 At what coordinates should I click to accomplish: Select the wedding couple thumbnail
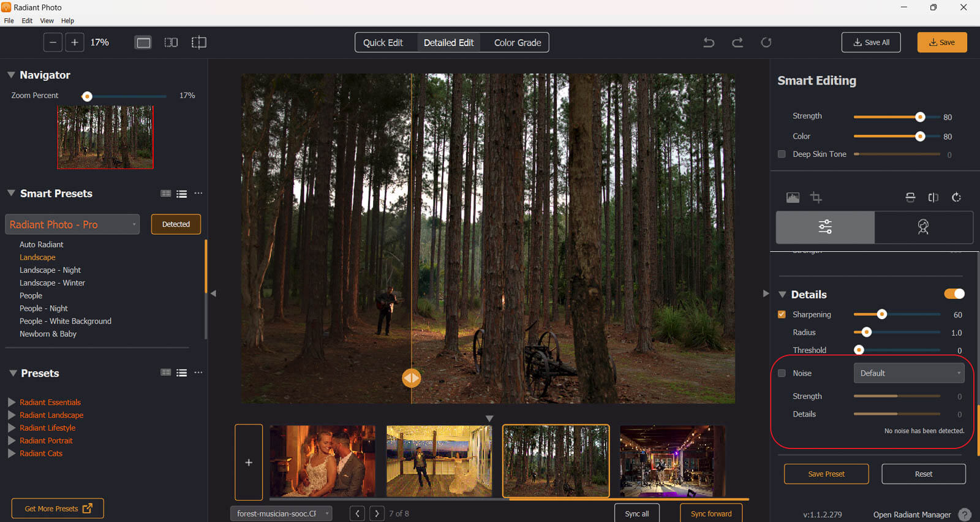click(322, 461)
